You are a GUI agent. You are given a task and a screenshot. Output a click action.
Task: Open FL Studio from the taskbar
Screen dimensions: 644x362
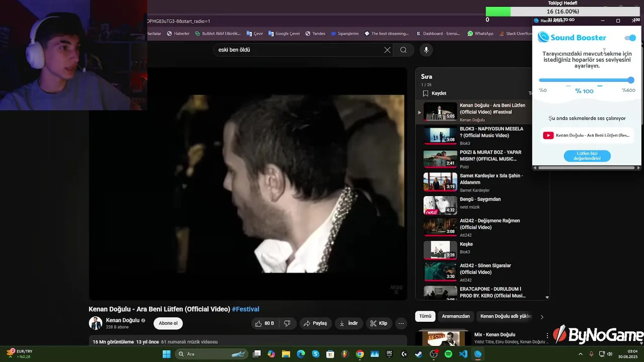(x=345, y=354)
